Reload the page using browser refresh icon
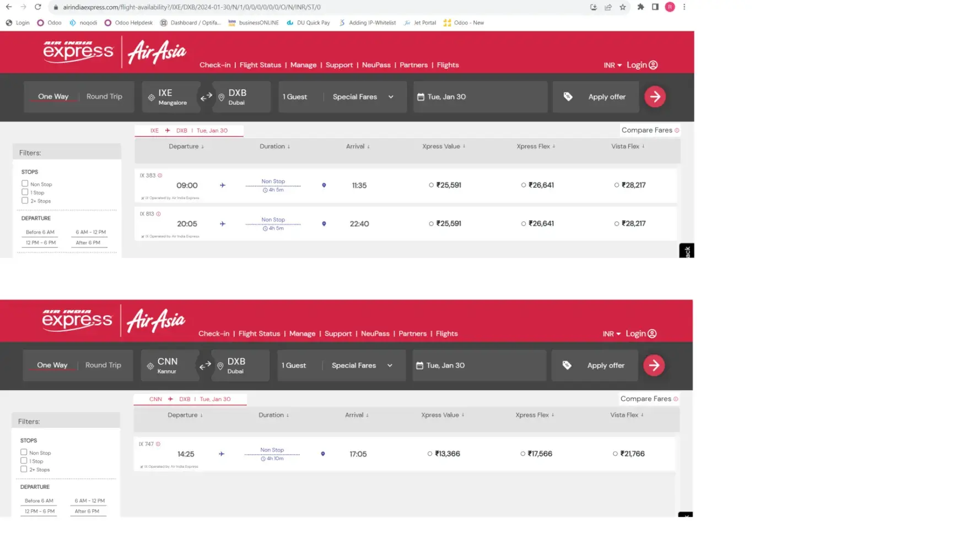Screen dimensions: 980x551 [x=37, y=7]
